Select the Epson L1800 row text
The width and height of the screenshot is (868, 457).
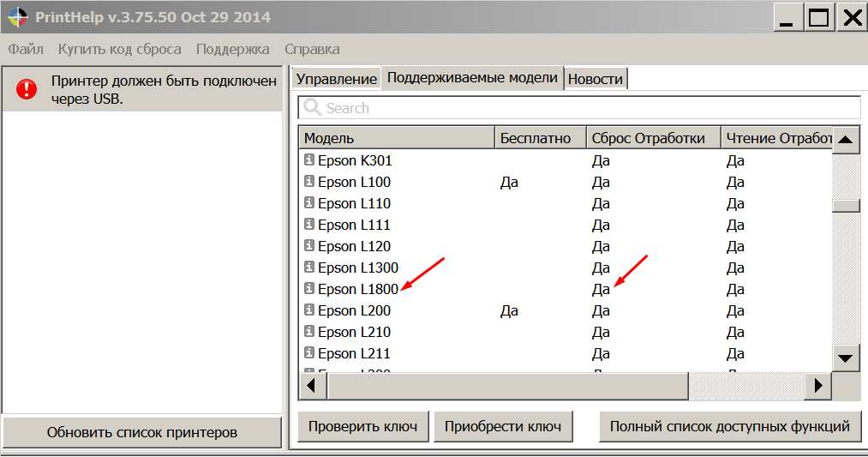[x=358, y=289]
